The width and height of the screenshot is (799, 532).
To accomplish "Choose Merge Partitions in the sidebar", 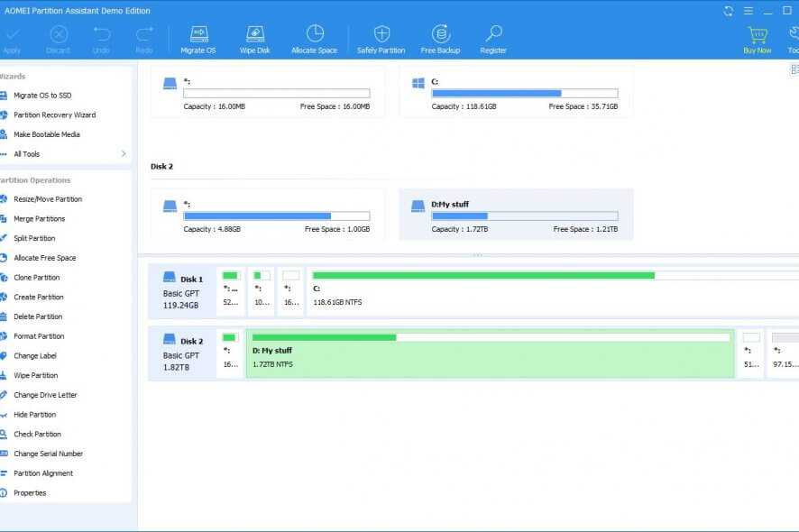I will [x=40, y=219].
